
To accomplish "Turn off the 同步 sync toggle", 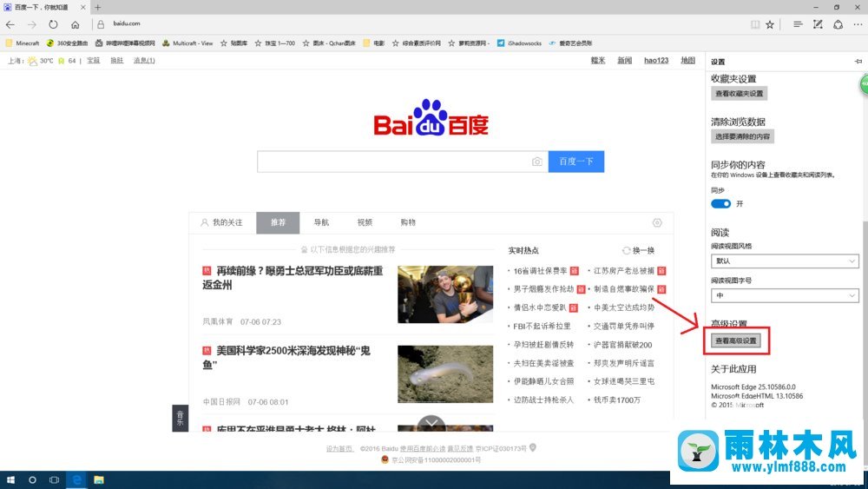I will [720, 204].
